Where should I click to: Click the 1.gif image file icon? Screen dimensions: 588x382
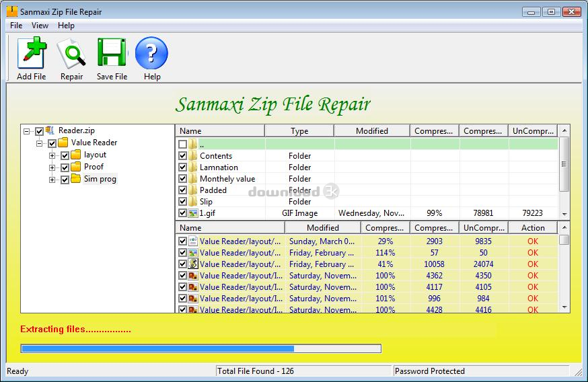point(193,213)
